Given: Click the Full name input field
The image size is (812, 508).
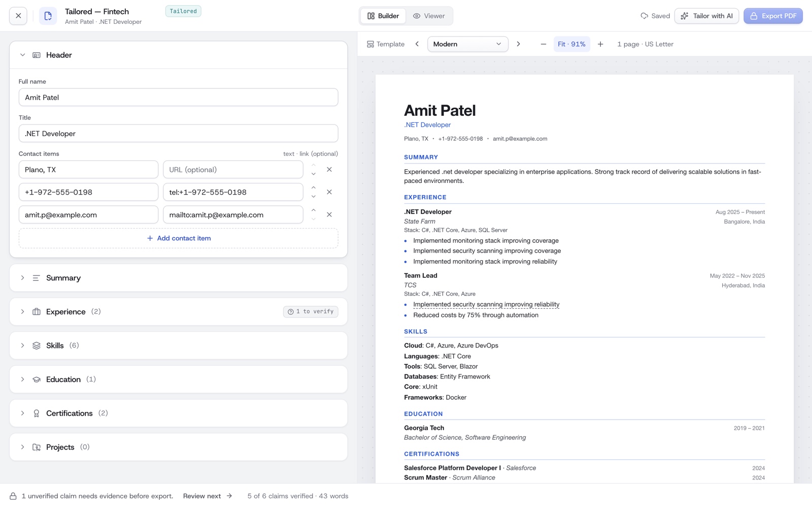Looking at the screenshot, I should [179, 98].
